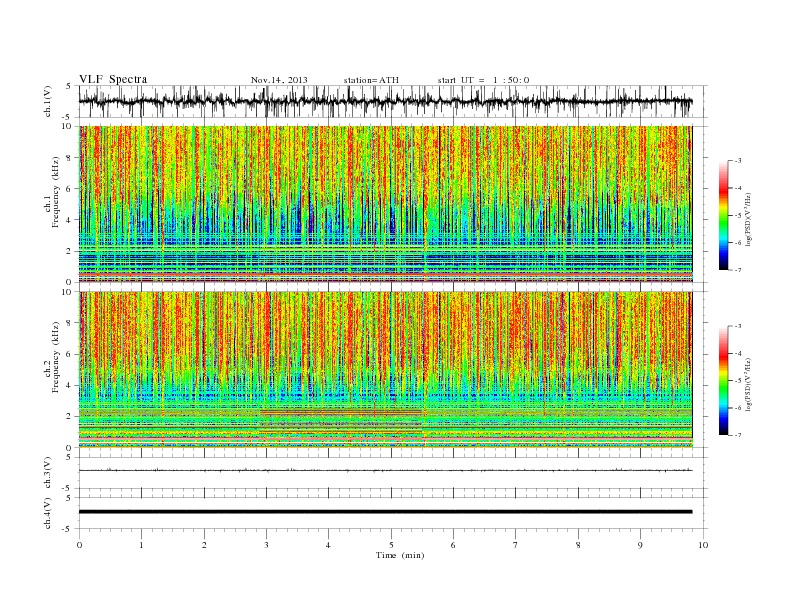Click the "VLF Spectra" plot title
Screen dimensions: 792x612
(113, 79)
